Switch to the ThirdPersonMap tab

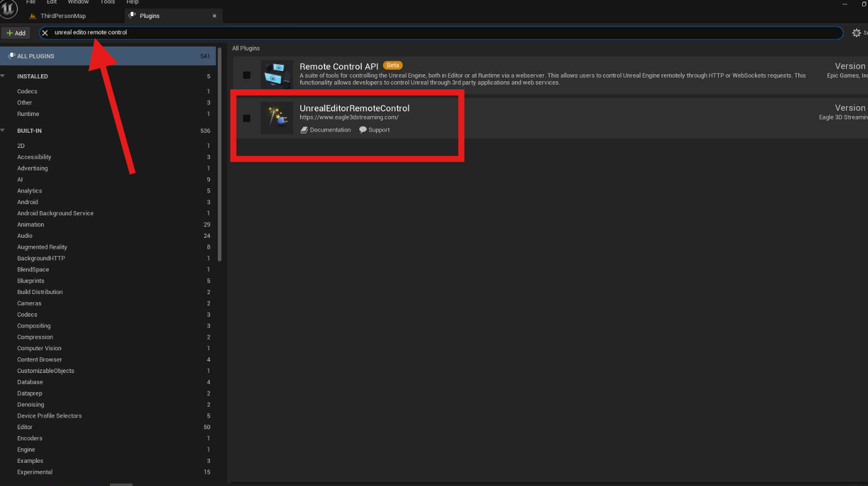click(63, 16)
